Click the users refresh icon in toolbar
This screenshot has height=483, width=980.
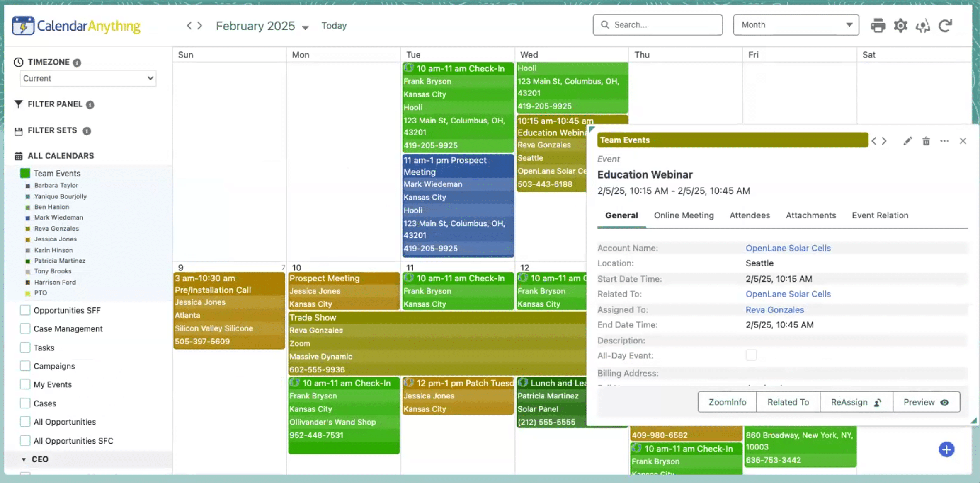pyautogui.click(x=923, y=26)
